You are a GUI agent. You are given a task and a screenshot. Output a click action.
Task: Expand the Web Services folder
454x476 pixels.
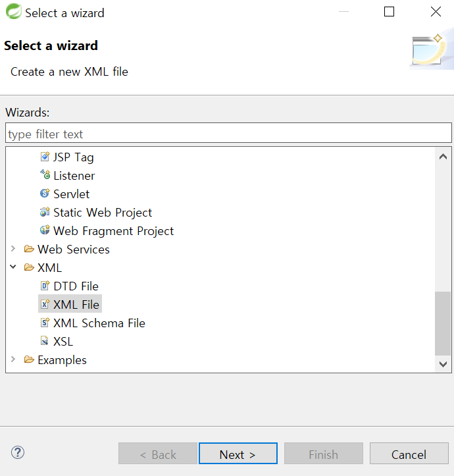tap(13, 249)
